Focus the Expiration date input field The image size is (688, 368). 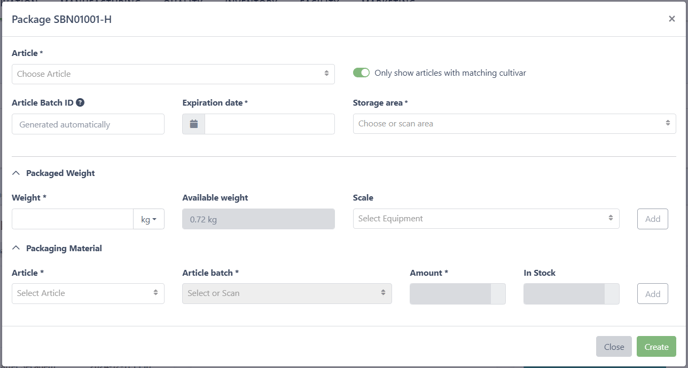[x=269, y=124]
